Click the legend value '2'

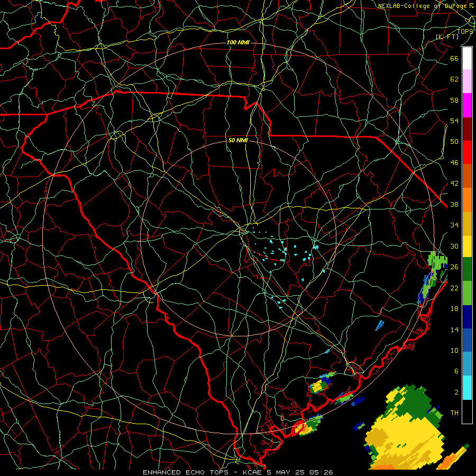(456, 392)
